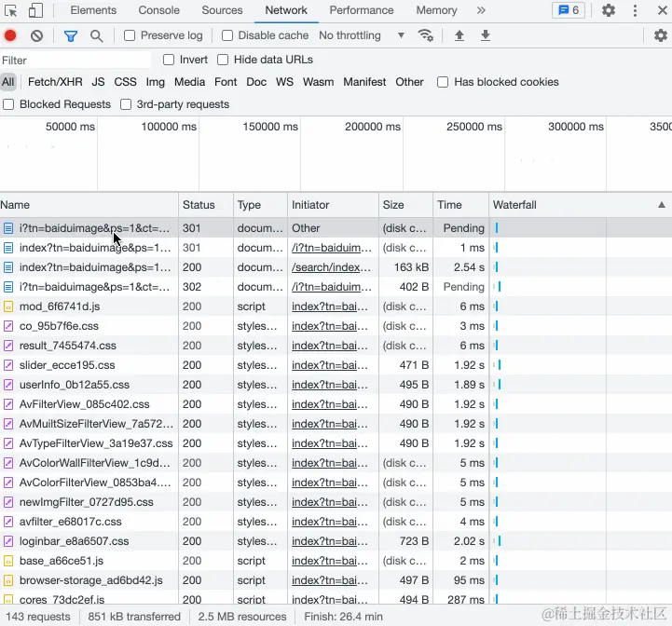Open initiator link /search/index…
Screen dimensions: 672x626
(x=331, y=267)
